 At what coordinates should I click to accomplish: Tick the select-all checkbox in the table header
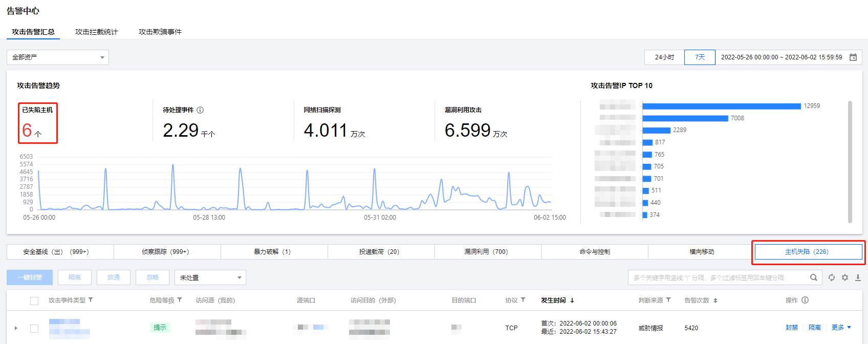click(x=34, y=301)
